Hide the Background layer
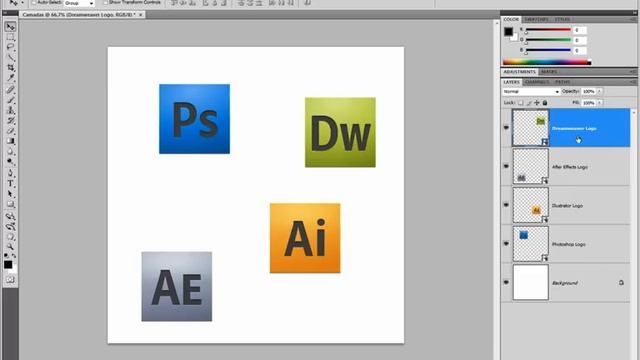The height and width of the screenshot is (360, 640). 506,282
